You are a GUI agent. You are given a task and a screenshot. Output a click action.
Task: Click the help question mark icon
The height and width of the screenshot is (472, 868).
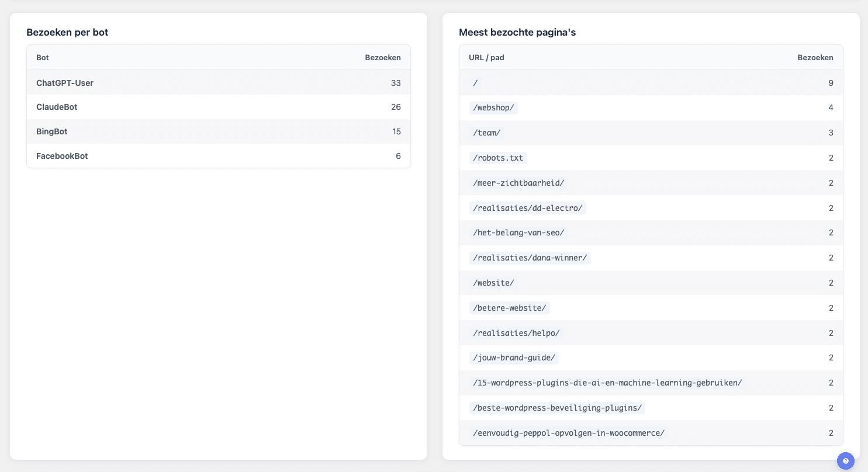tap(845, 461)
